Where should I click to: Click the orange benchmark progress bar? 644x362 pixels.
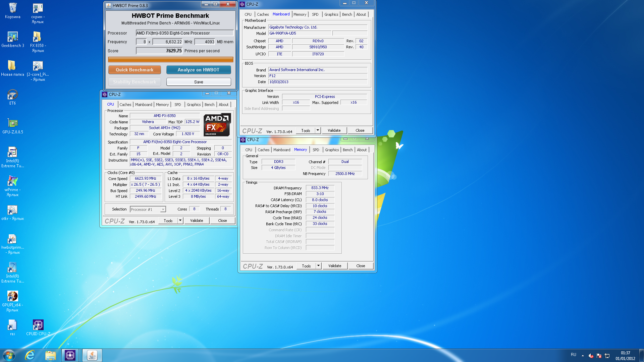pos(170,60)
